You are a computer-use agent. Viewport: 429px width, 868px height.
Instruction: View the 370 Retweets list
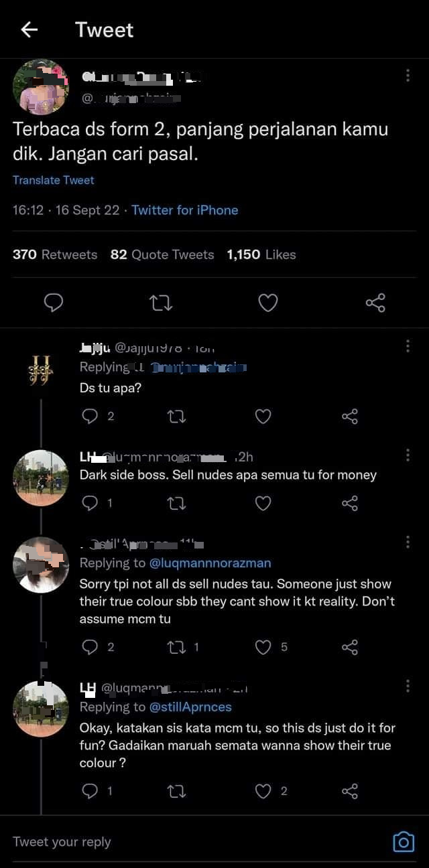click(x=55, y=255)
